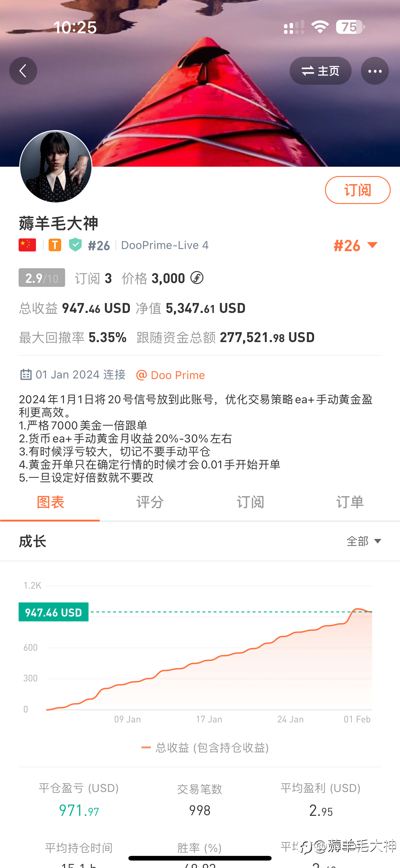Select the 图表 chart tab

[50, 502]
